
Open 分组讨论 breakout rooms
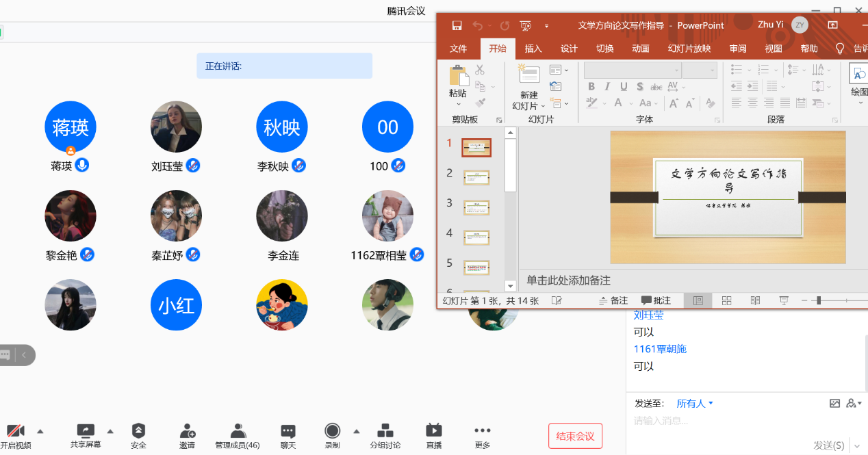pyautogui.click(x=385, y=431)
